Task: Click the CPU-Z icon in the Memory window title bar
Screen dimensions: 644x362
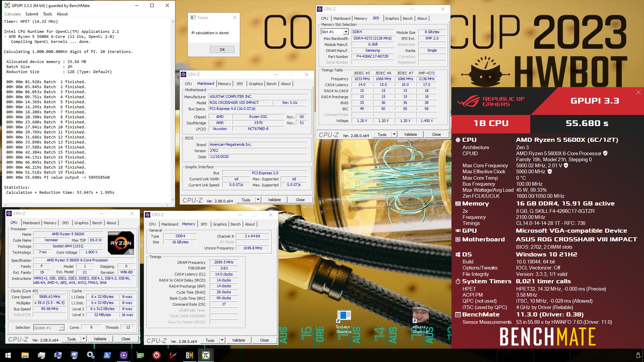Action: click(x=148, y=215)
